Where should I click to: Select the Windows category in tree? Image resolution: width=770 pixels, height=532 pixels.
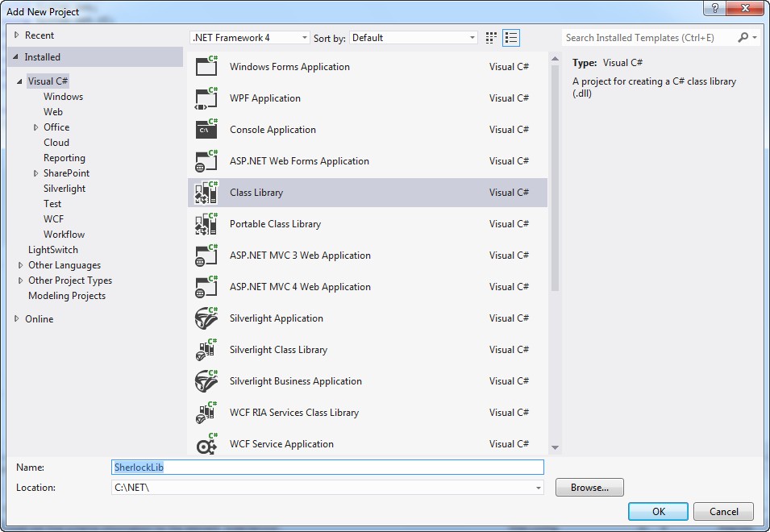pyautogui.click(x=64, y=97)
